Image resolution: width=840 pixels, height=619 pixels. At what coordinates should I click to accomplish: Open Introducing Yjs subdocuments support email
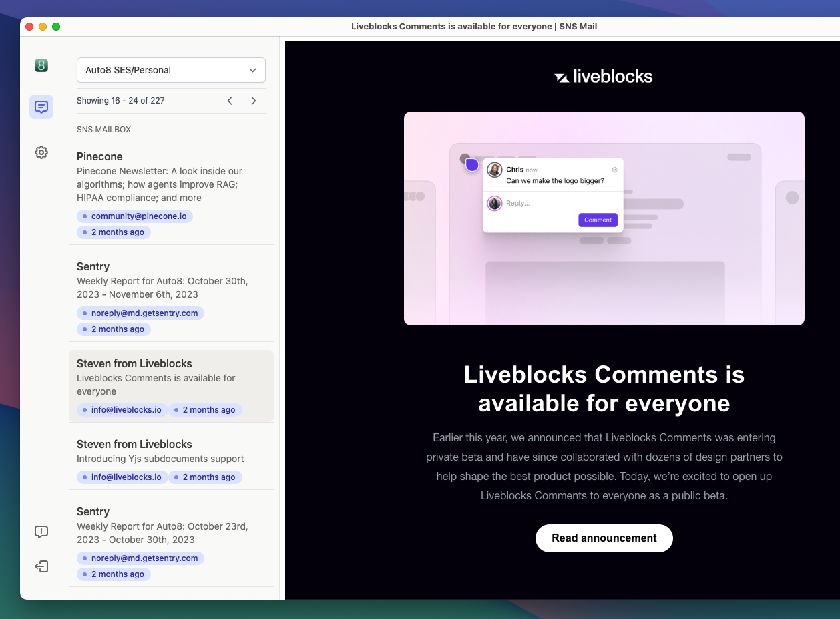pos(171,460)
